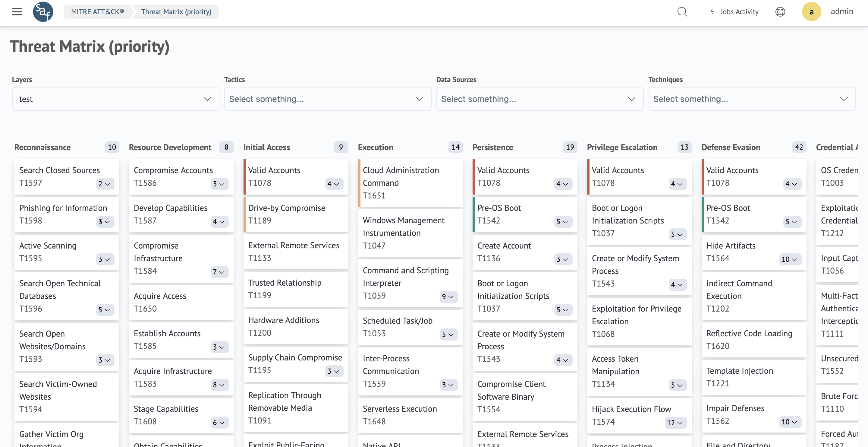Click the Saf application logo
This screenshot has height=447, width=868.
pos(43,12)
